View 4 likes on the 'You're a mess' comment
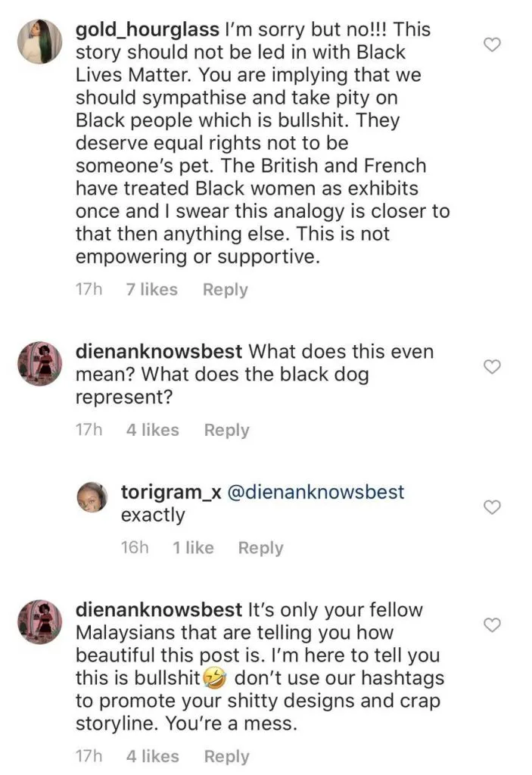 [x=152, y=756]
